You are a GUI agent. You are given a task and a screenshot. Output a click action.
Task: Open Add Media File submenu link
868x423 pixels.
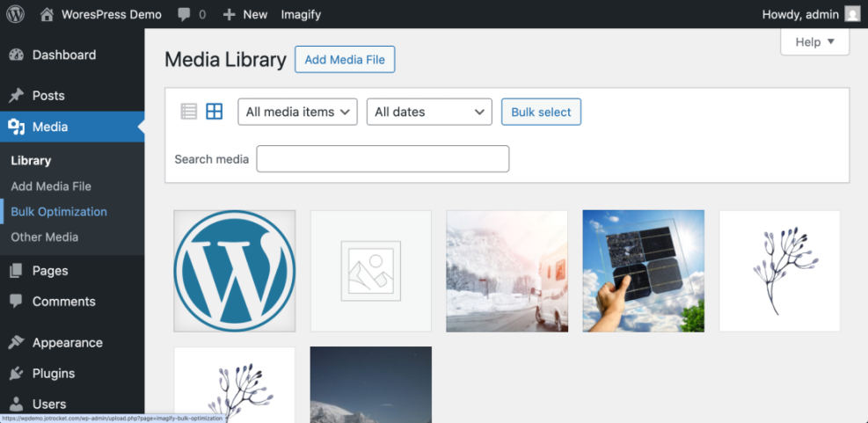click(51, 186)
